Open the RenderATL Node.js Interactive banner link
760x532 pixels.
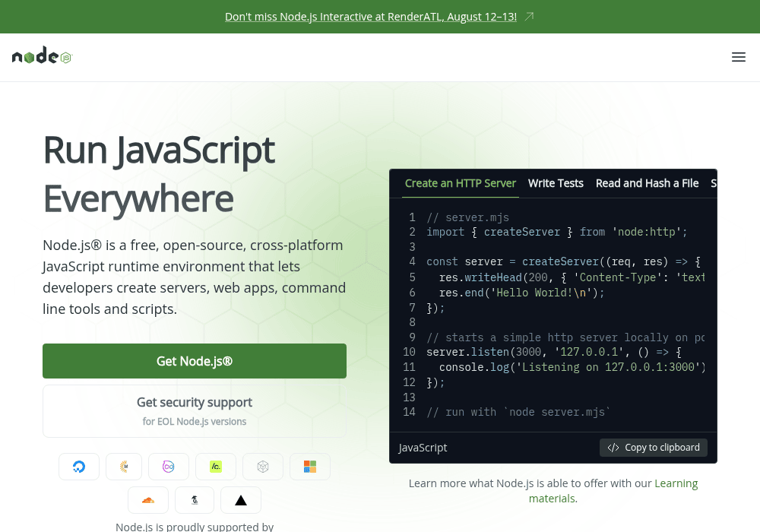(371, 17)
